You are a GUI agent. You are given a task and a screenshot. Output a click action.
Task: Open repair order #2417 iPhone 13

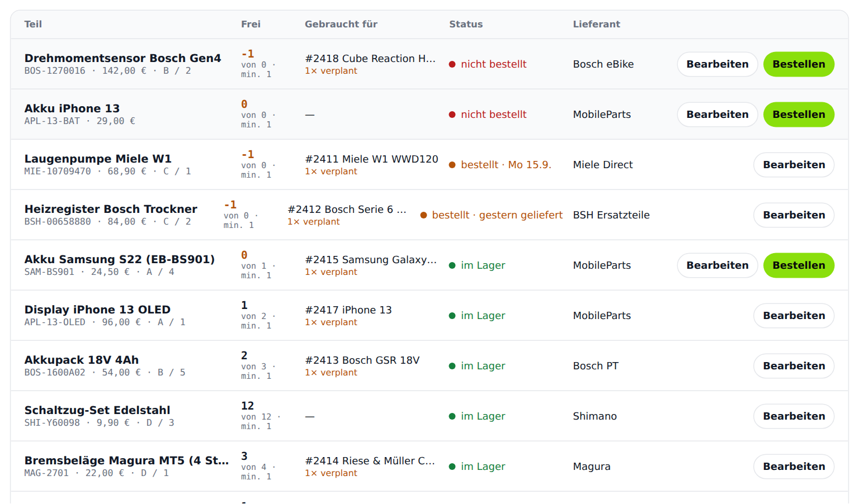tap(348, 310)
